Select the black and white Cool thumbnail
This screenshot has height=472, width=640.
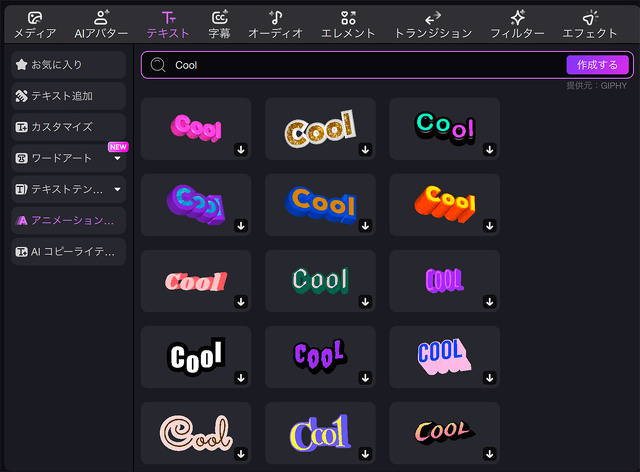196,357
